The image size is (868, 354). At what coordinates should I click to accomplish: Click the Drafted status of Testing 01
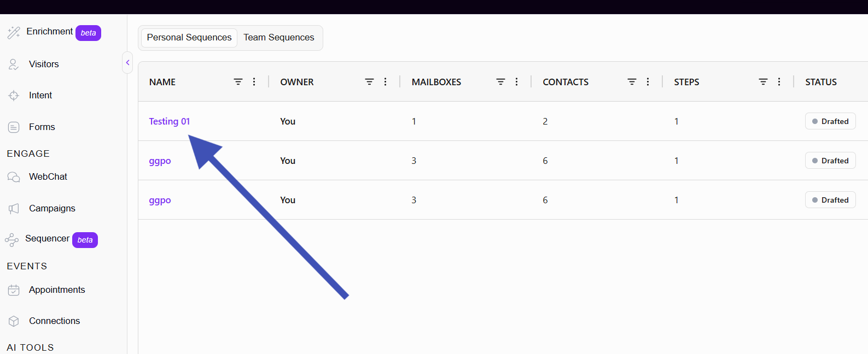point(830,121)
